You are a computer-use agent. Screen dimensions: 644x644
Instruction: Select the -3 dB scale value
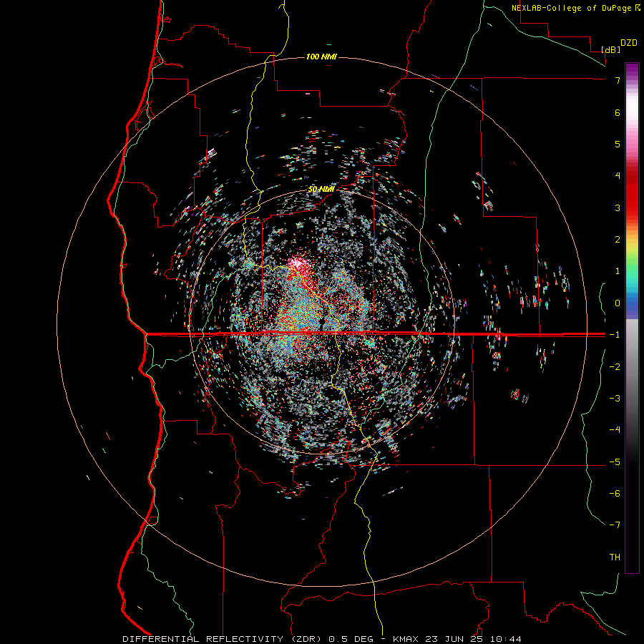click(x=615, y=398)
